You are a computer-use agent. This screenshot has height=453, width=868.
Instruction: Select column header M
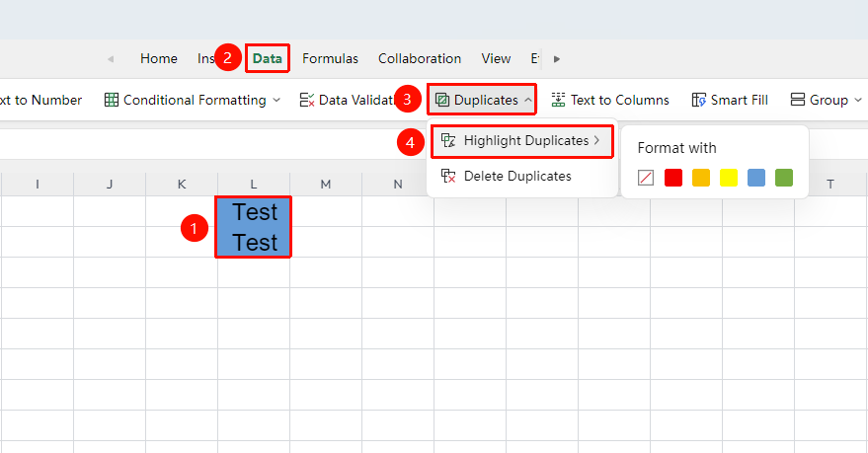[x=326, y=185]
